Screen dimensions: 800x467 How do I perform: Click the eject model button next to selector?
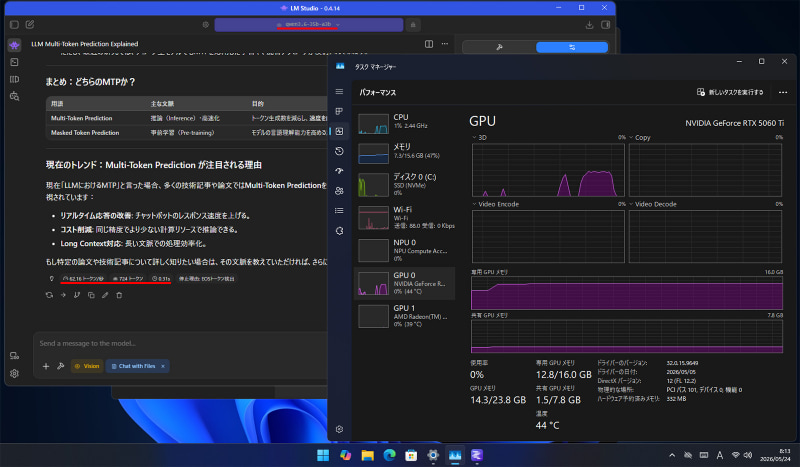tap(413, 24)
